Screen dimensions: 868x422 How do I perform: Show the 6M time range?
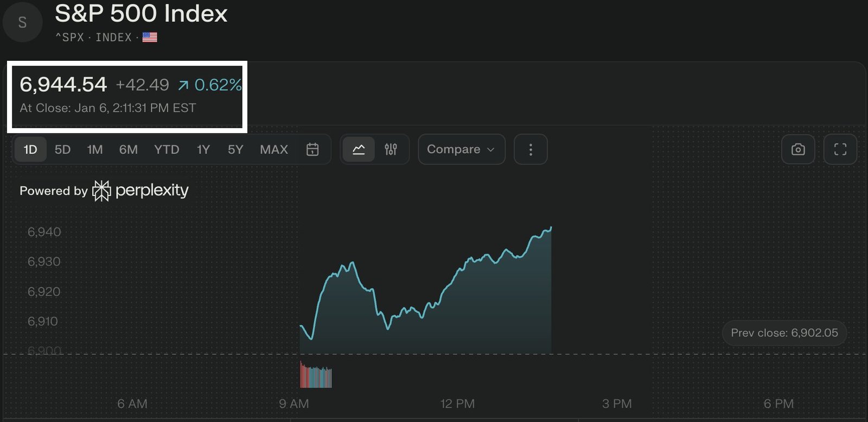point(129,149)
